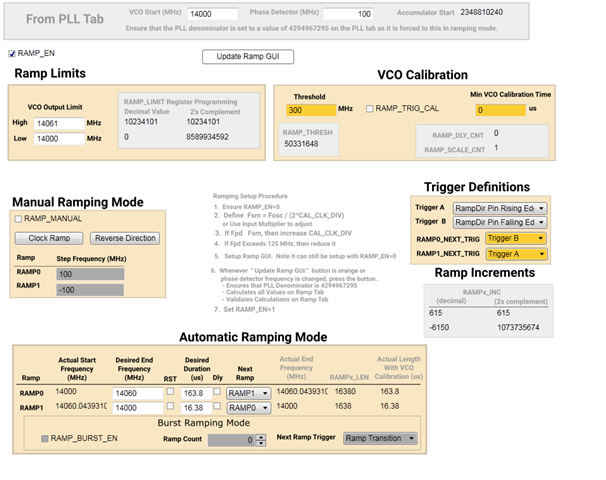The image size is (606, 480).
Task: Click the Clock Ramp button
Action: click(x=49, y=238)
